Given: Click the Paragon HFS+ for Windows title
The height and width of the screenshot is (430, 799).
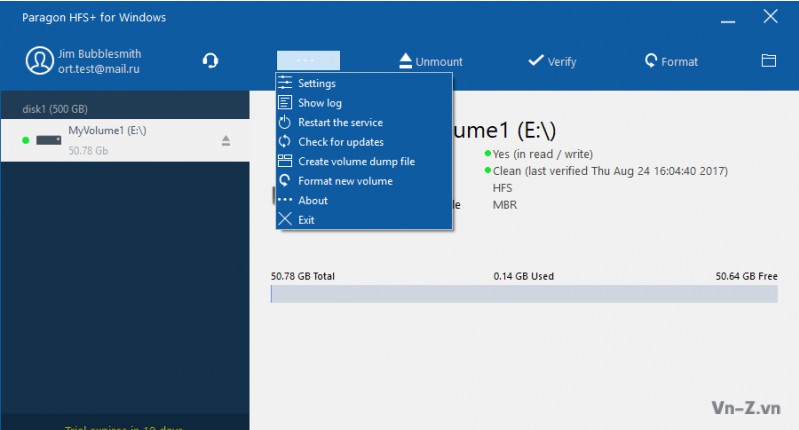Looking at the screenshot, I should pos(94,17).
